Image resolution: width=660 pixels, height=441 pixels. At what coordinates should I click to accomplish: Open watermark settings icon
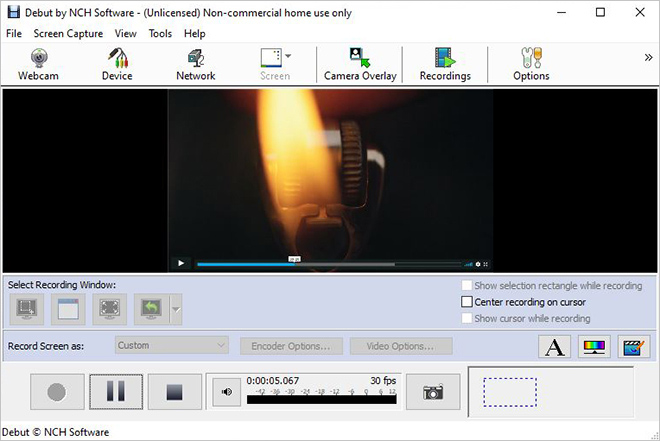(x=633, y=347)
